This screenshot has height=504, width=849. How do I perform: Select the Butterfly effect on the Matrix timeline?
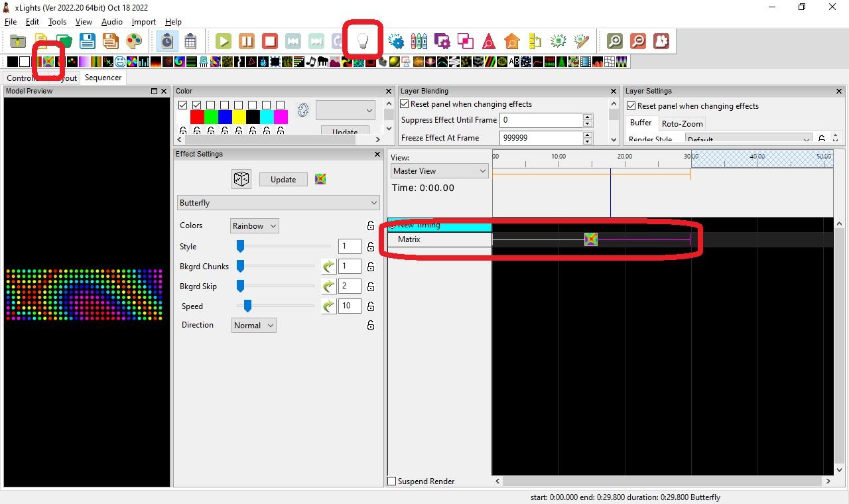(591, 239)
